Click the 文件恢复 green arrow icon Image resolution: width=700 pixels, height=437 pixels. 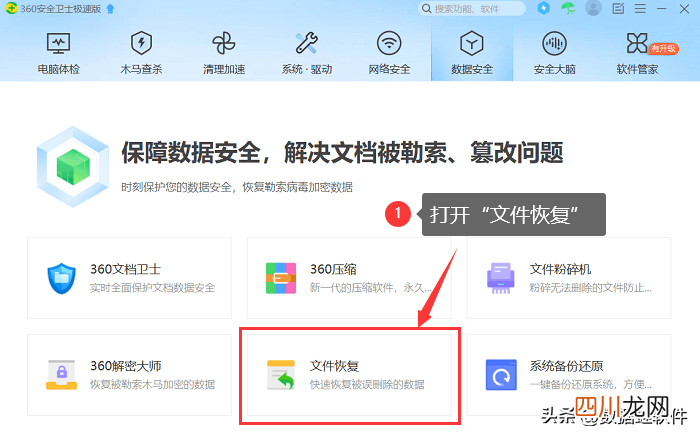(x=281, y=375)
